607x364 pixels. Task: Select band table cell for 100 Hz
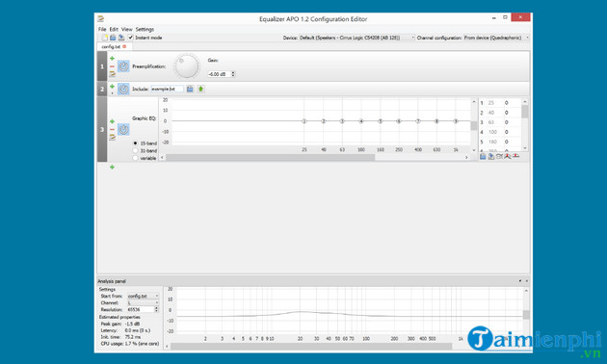[x=492, y=132]
